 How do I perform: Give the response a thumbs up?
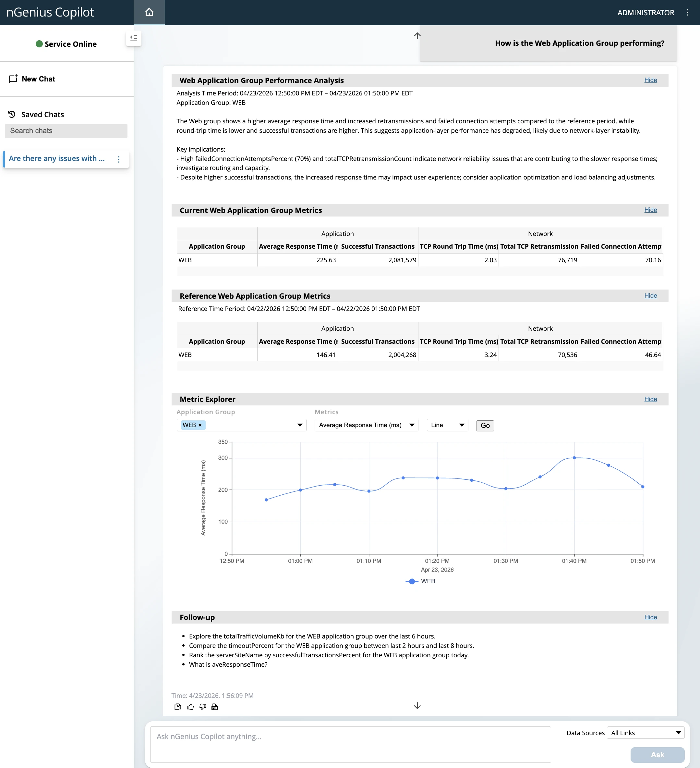(190, 707)
